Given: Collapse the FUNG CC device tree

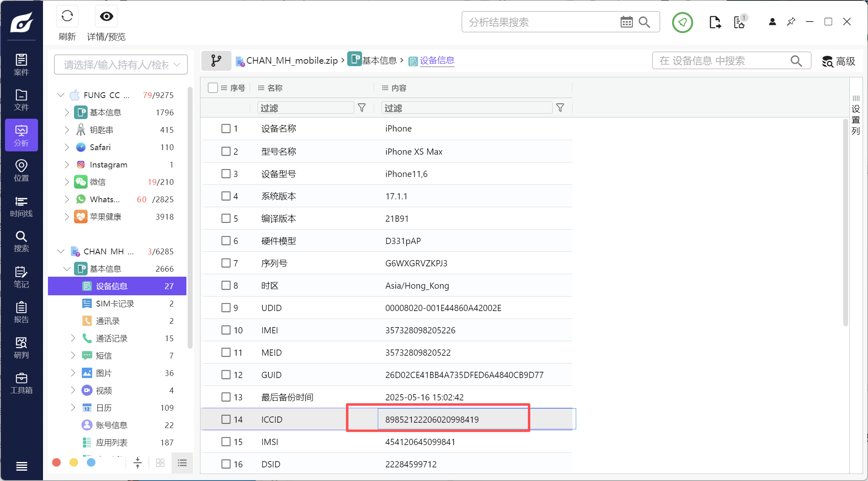Looking at the screenshot, I should tap(61, 95).
